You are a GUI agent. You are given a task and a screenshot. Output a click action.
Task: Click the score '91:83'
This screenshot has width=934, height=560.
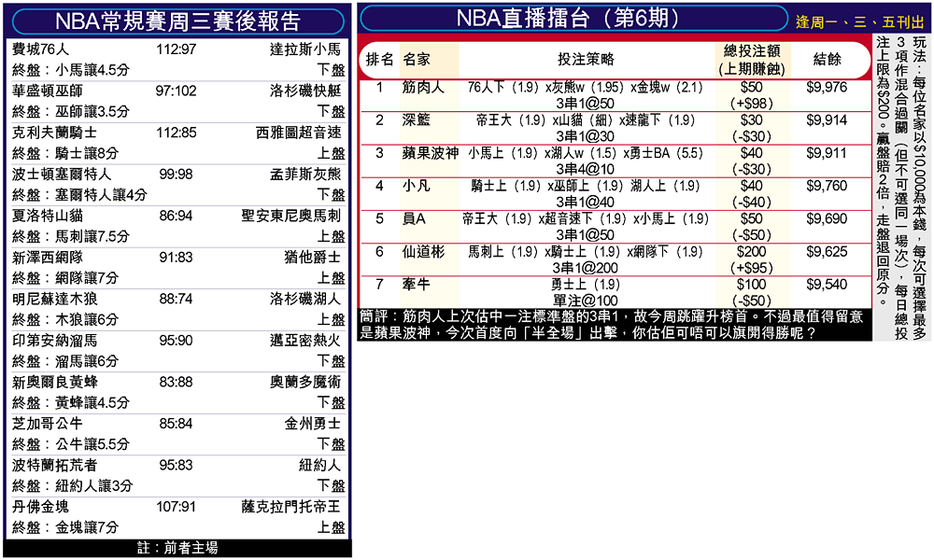click(x=176, y=258)
